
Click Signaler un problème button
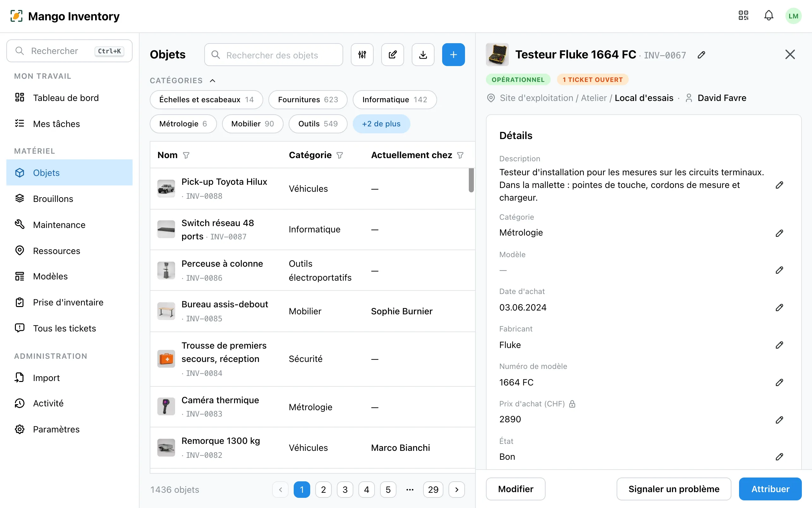674,489
